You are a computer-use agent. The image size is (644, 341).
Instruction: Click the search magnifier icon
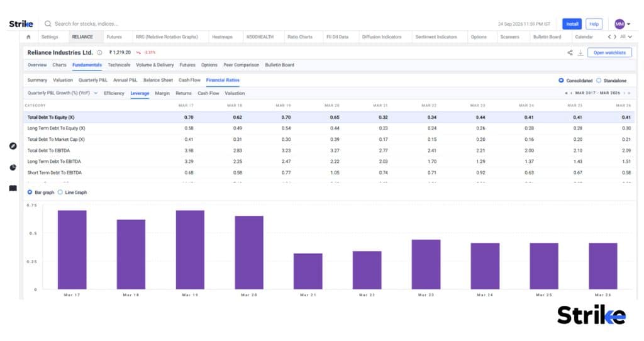point(48,24)
